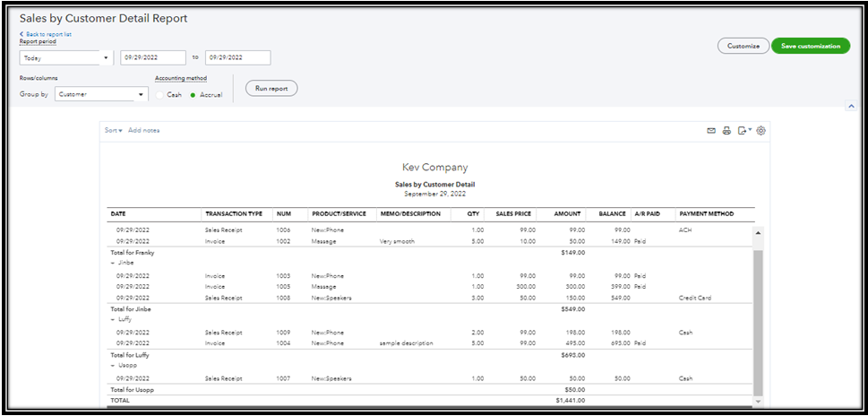Collapse the Luffy customer group
The width and height of the screenshot is (868, 416).
click(x=113, y=319)
